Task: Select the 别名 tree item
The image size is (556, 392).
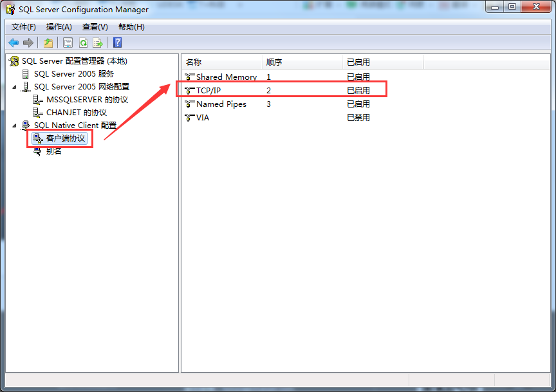Action: (x=53, y=151)
